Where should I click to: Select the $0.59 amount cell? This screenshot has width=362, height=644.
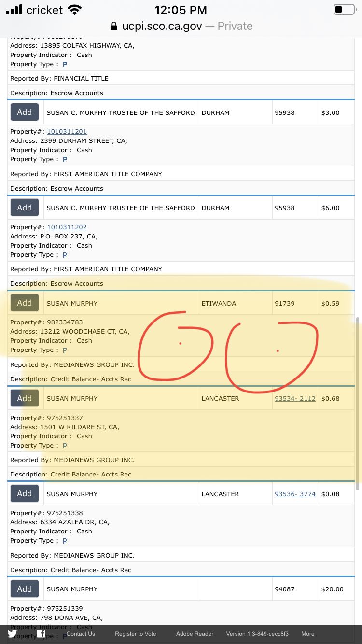[336, 303]
